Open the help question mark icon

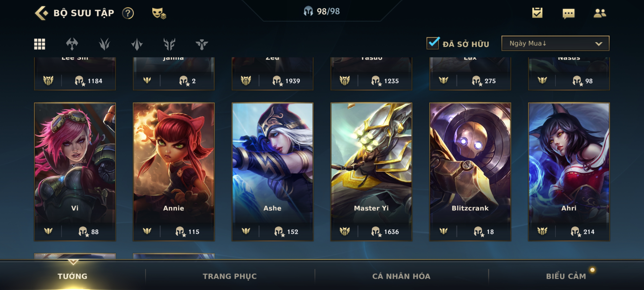[128, 13]
